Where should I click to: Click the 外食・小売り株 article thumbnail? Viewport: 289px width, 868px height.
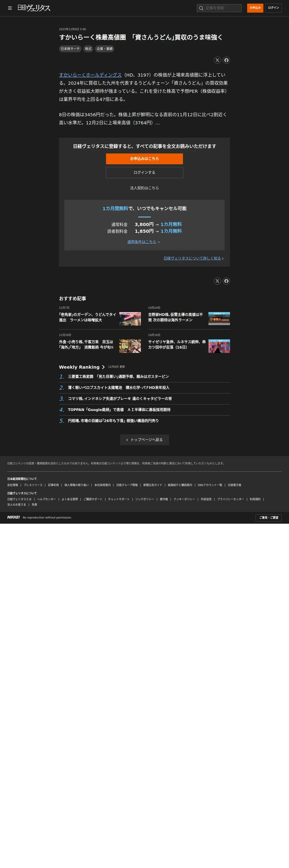(130, 346)
